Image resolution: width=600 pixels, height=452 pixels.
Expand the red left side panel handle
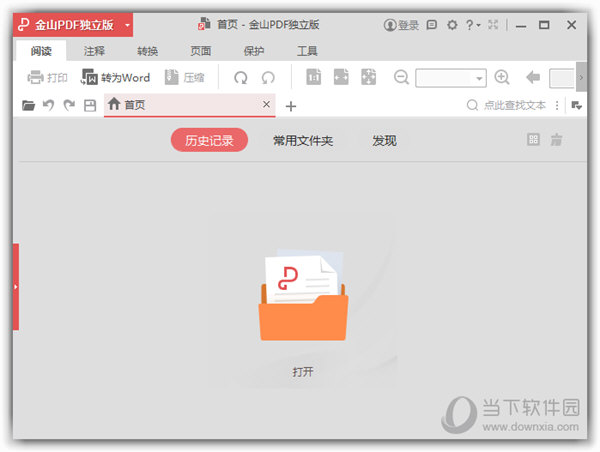click(16, 286)
